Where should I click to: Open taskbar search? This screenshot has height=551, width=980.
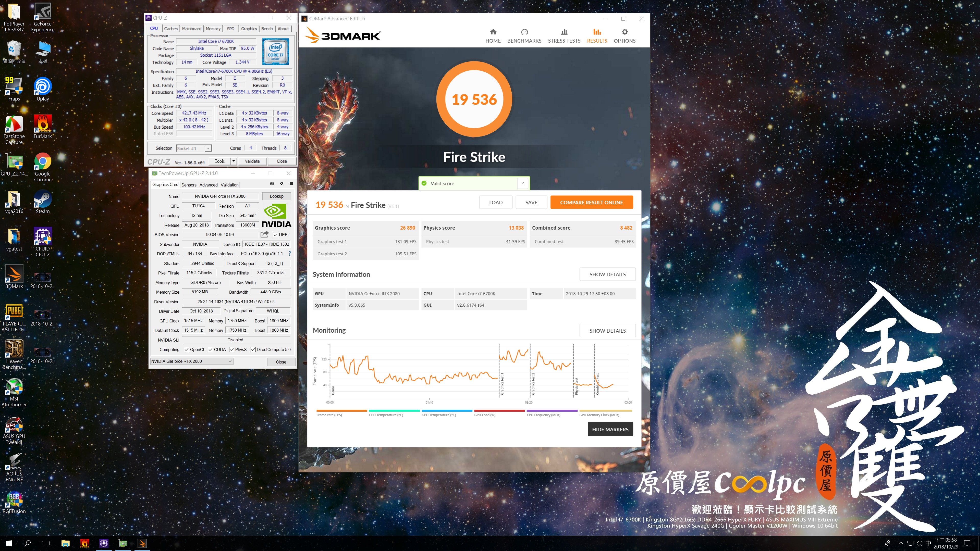[x=27, y=543]
